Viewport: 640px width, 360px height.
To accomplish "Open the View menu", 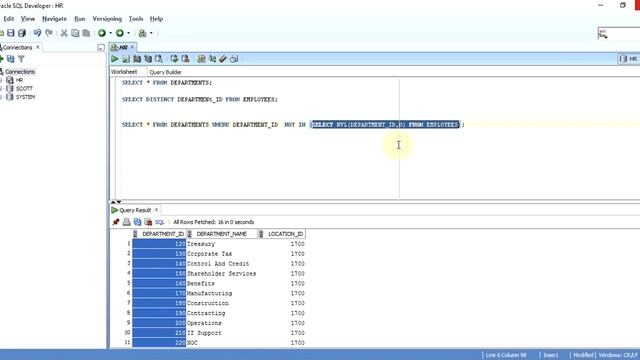I will pos(28,19).
